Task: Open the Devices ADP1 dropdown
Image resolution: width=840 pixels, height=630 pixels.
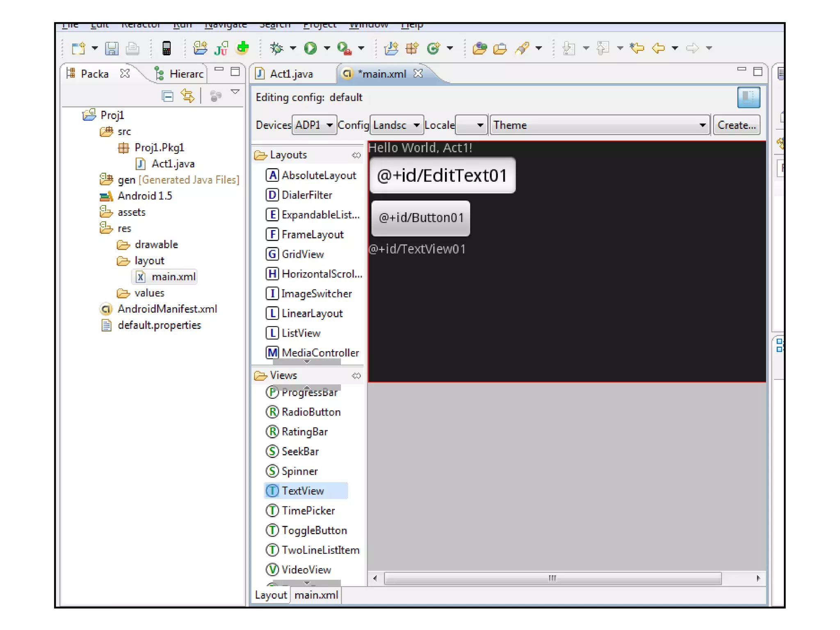Action: 314,125
